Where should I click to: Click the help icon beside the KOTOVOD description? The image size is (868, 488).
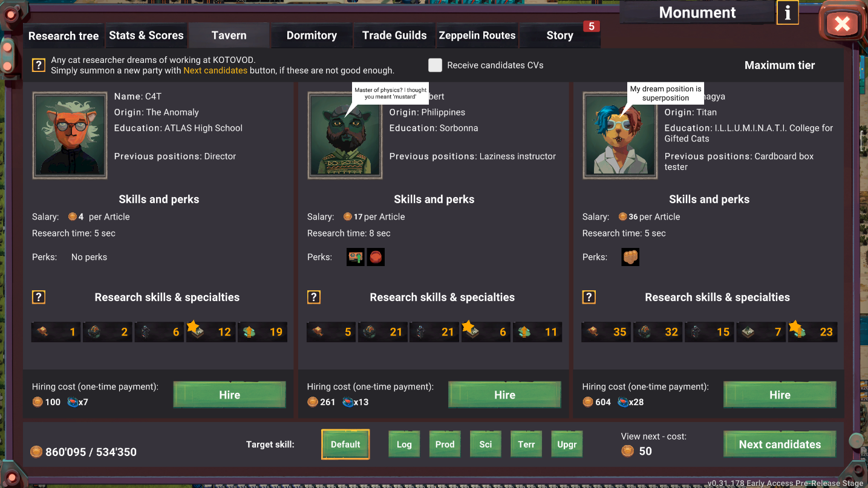point(39,65)
